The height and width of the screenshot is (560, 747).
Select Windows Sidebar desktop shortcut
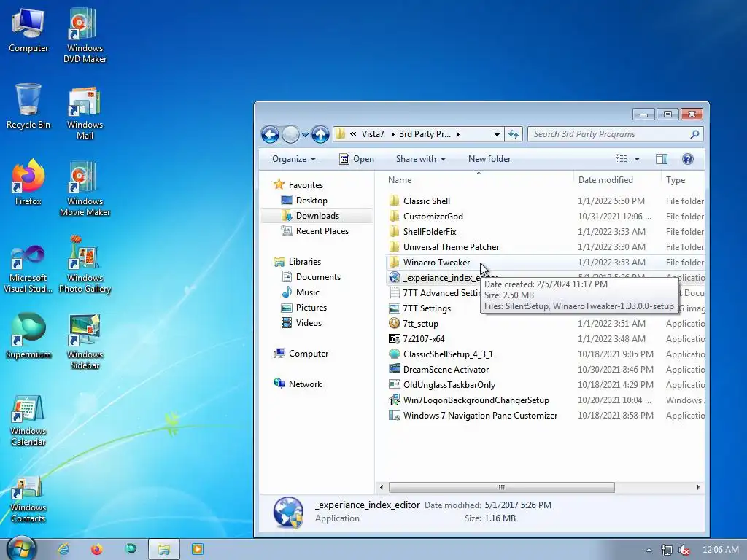point(85,342)
